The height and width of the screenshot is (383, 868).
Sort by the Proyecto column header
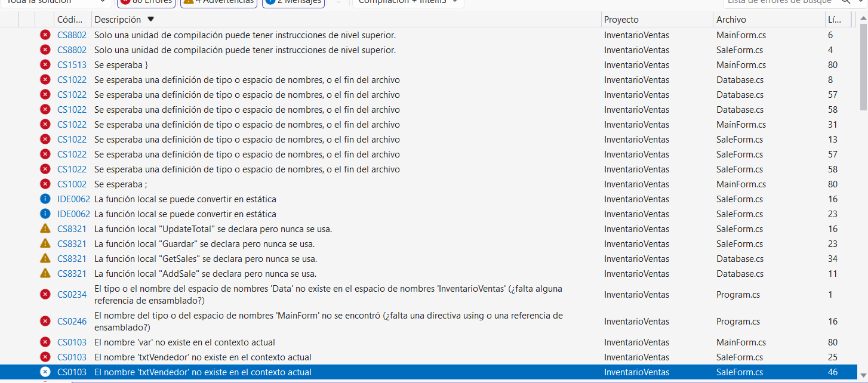(621, 20)
